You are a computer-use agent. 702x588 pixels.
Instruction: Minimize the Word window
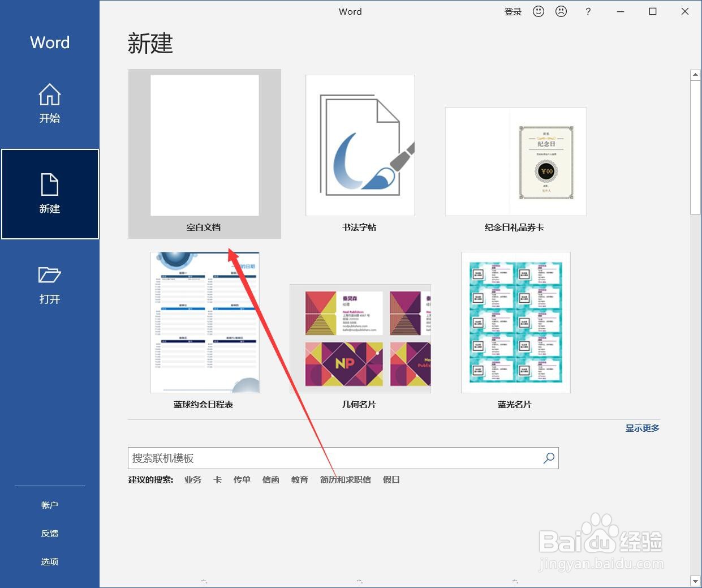coord(621,11)
